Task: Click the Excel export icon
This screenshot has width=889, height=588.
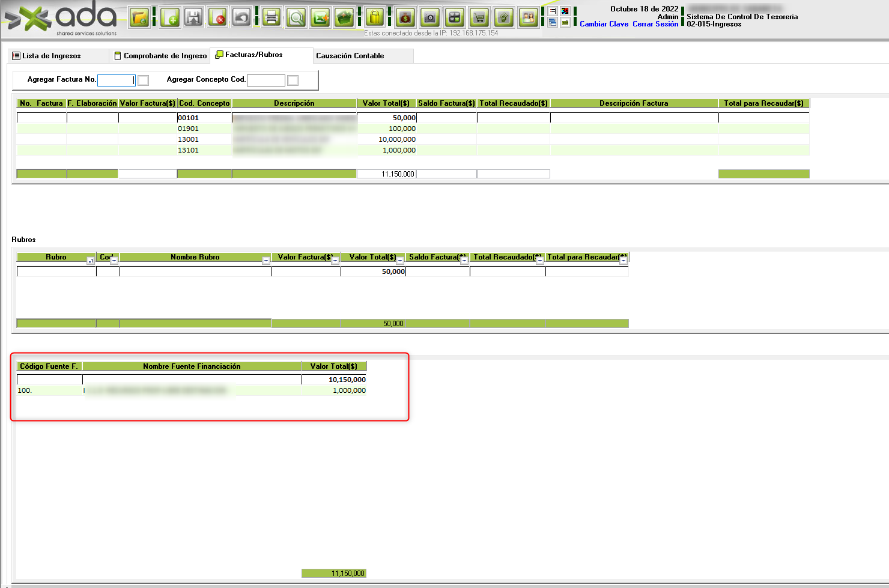Action: 320,17
